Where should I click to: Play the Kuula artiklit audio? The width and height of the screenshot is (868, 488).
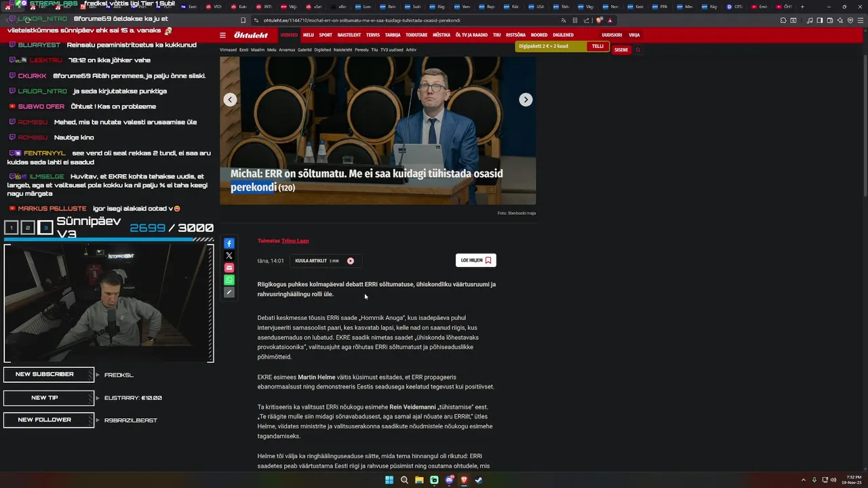point(351,261)
